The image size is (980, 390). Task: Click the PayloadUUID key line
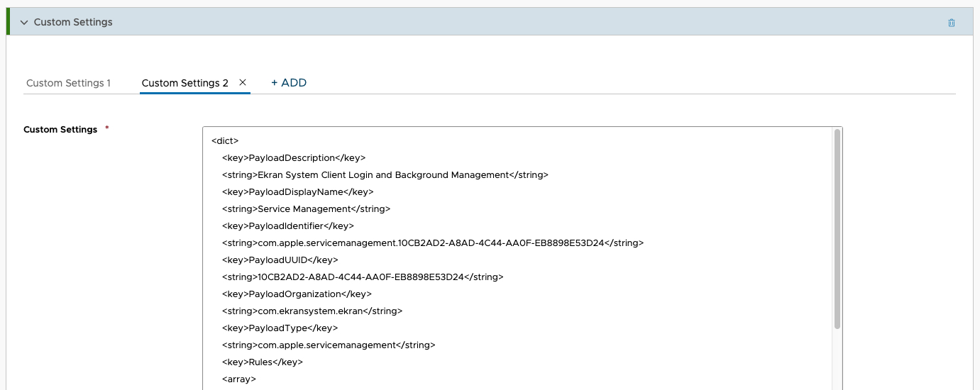(280, 260)
